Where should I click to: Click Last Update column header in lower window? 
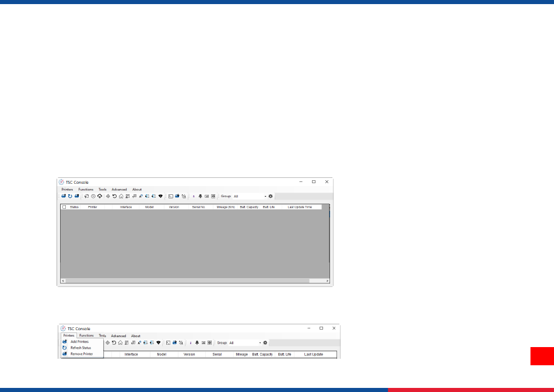point(314,354)
